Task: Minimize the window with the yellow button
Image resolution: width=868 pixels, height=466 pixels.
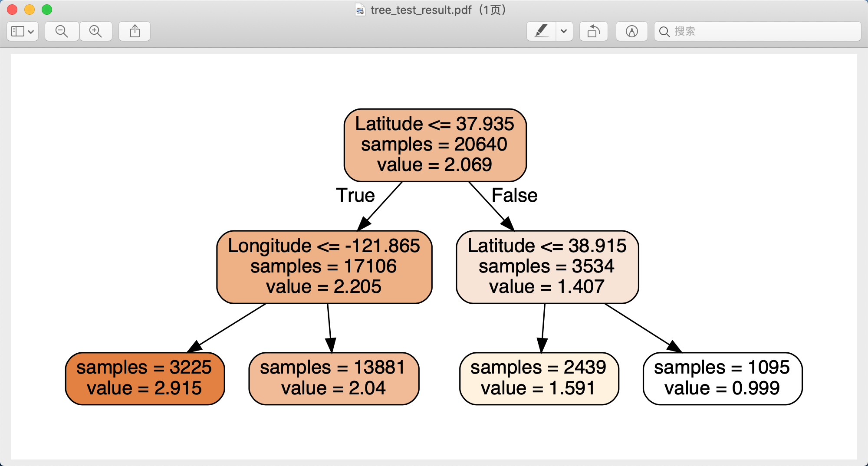Action: (x=30, y=10)
